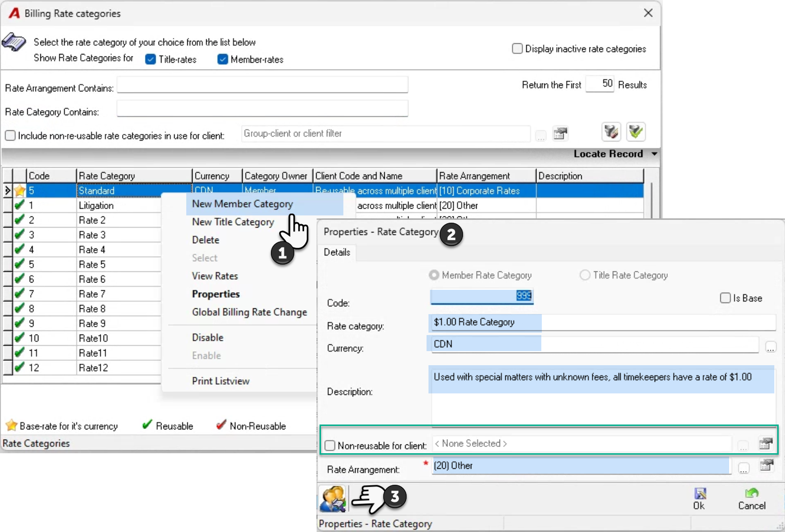This screenshot has width=785, height=532.
Task: Click the Rate Arrangement Contains input field
Action: [x=262, y=85]
